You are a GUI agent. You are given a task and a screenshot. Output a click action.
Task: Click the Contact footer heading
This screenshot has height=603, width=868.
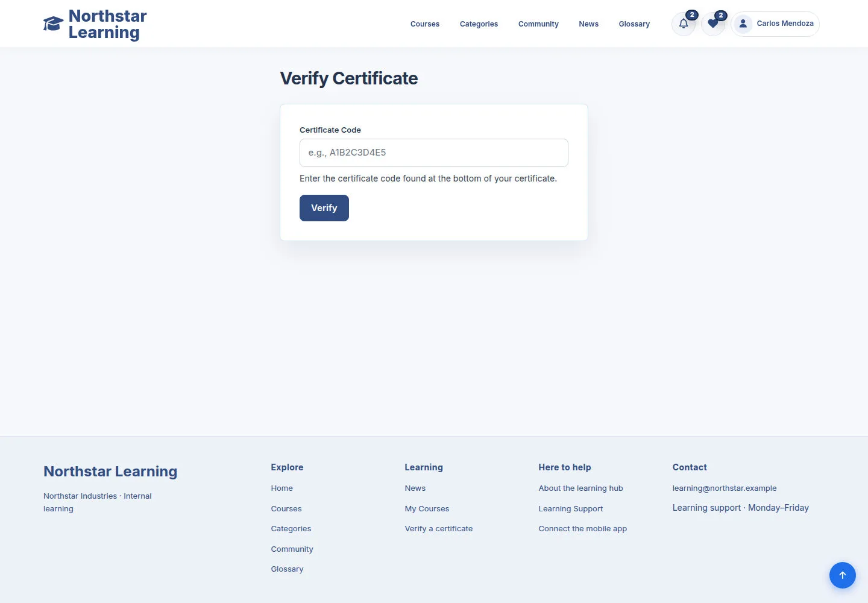(x=690, y=467)
